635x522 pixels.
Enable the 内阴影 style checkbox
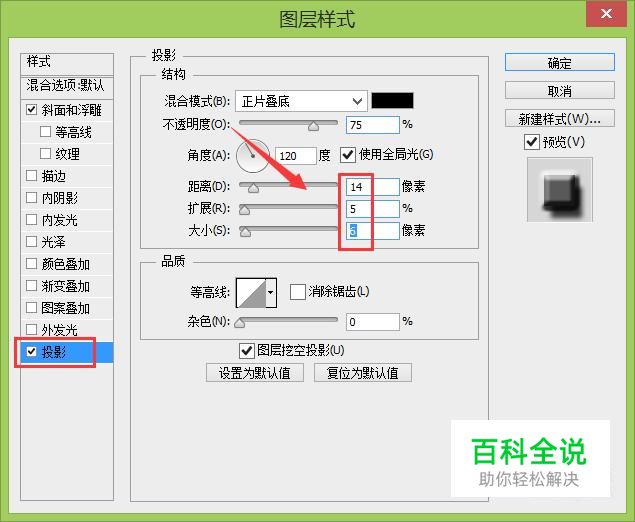click(x=32, y=198)
